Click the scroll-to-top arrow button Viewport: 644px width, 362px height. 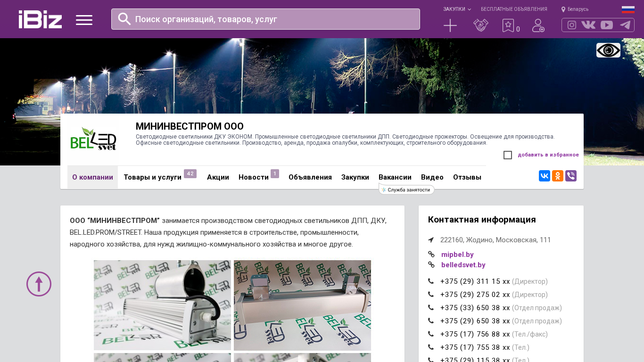39,284
